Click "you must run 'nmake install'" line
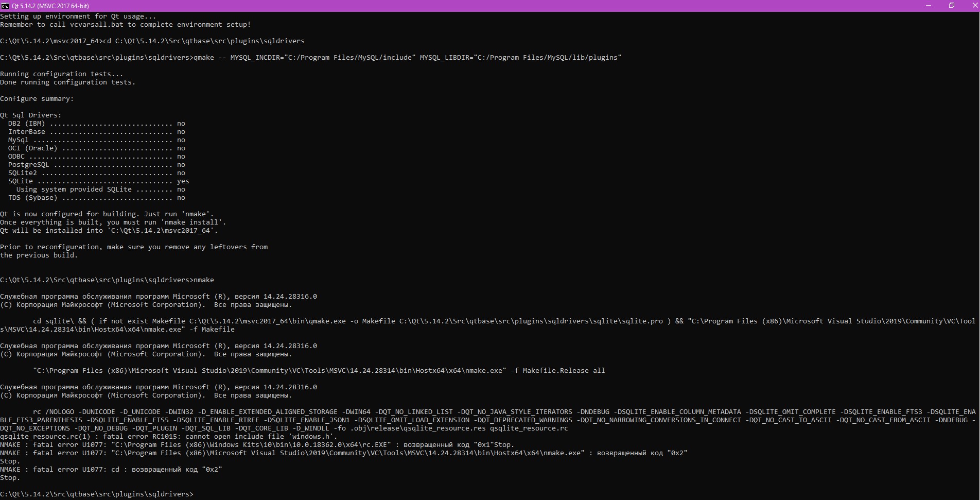The height and width of the screenshot is (500, 980). pos(113,222)
